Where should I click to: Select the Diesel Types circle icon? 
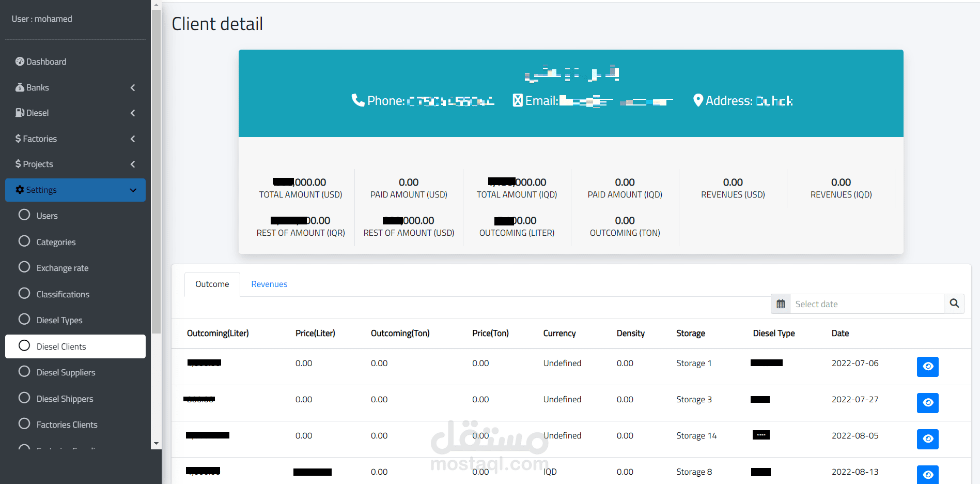[x=24, y=319]
